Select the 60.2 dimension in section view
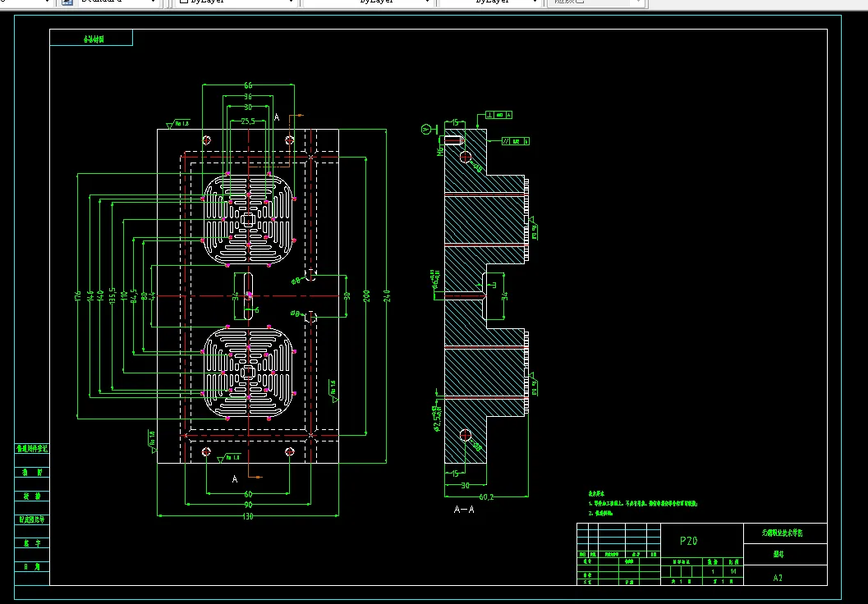 486,497
